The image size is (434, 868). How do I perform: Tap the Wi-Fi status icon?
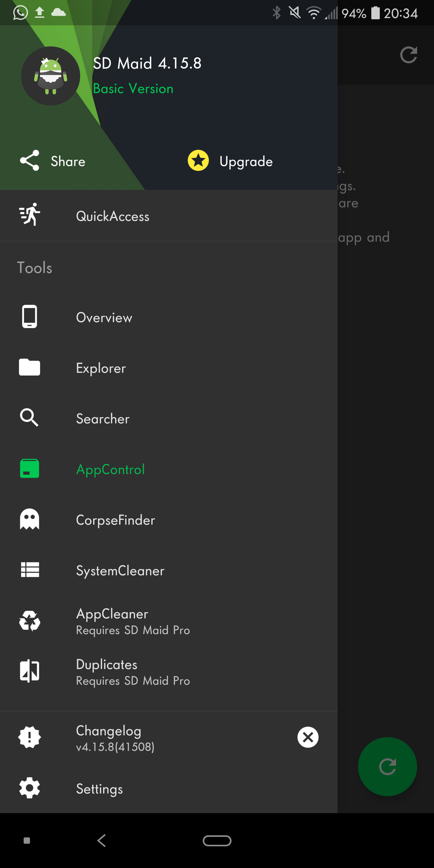(313, 13)
